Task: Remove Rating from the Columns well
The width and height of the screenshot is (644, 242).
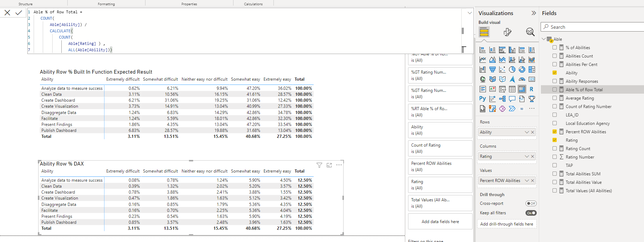Action: [x=533, y=156]
